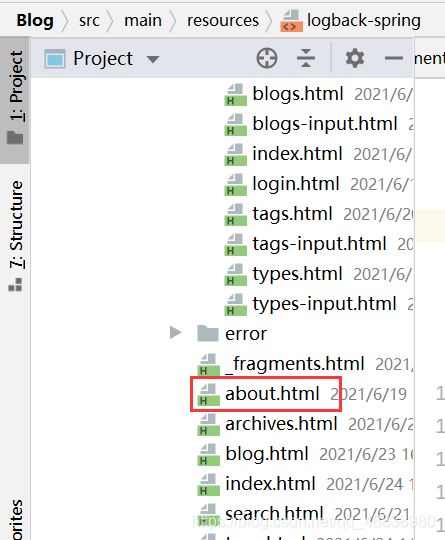Click the Blog breadcrumb
Screen dimensions: 445x540
(35, 20)
